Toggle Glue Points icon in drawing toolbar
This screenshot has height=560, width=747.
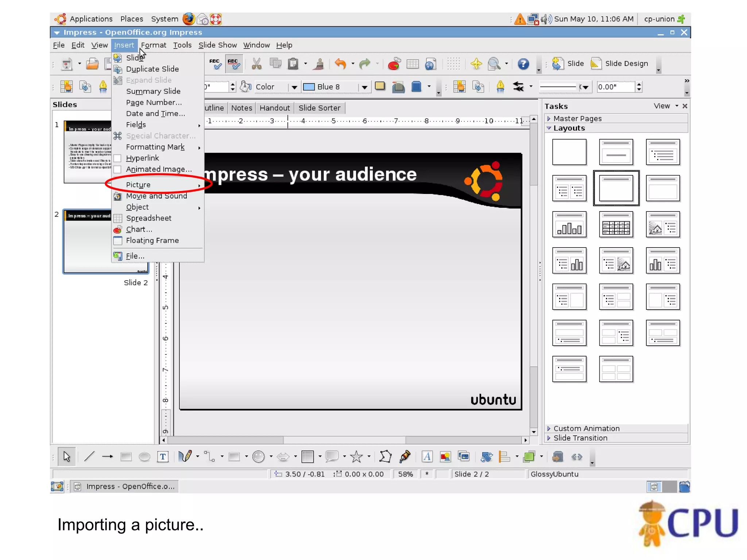(405, 456)
